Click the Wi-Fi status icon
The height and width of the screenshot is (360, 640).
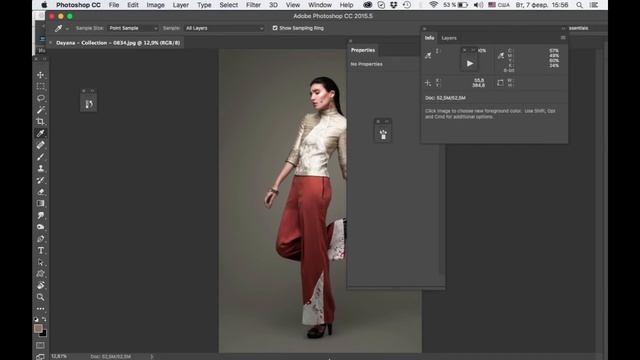coord(433,5)
